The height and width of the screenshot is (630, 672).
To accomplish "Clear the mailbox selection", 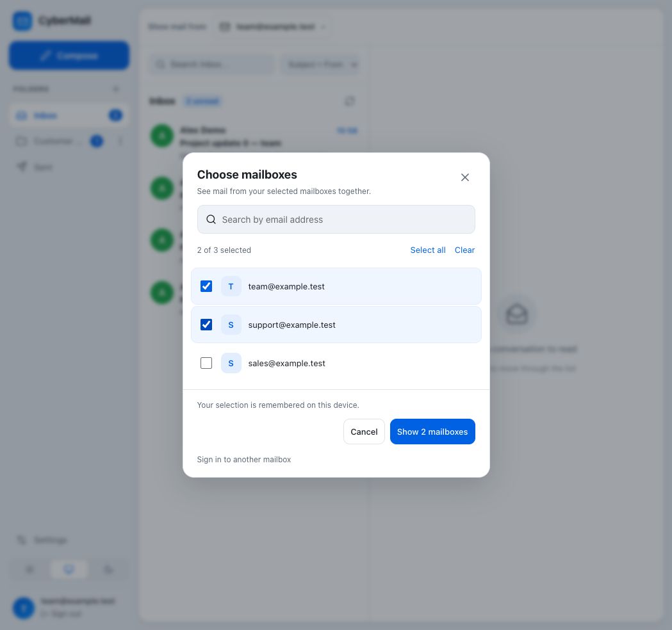I will tap(464, 250).
